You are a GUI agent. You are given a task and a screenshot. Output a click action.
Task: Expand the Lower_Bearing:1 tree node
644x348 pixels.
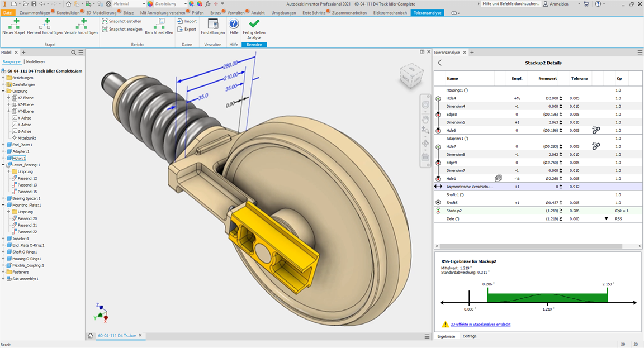[x=3, y=165]
